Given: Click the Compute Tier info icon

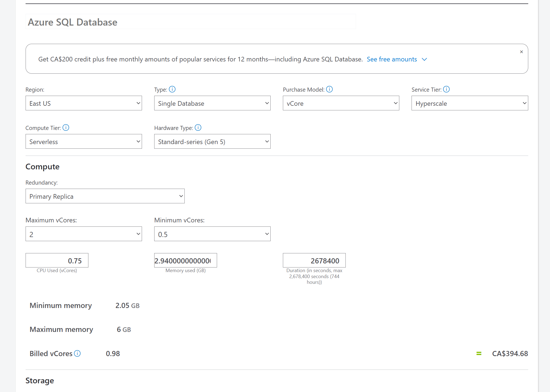Looking at the screenshot, I should click(66, 127).
